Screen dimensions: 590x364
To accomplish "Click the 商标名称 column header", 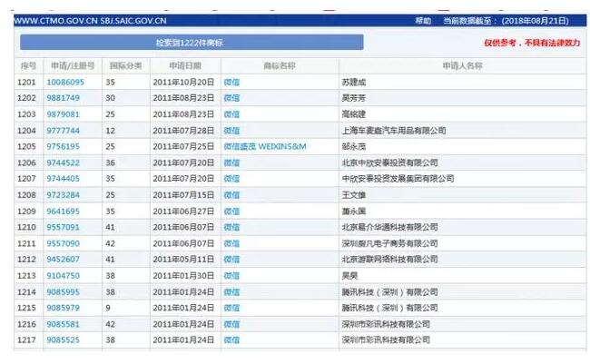I will (x=280, y=66).
